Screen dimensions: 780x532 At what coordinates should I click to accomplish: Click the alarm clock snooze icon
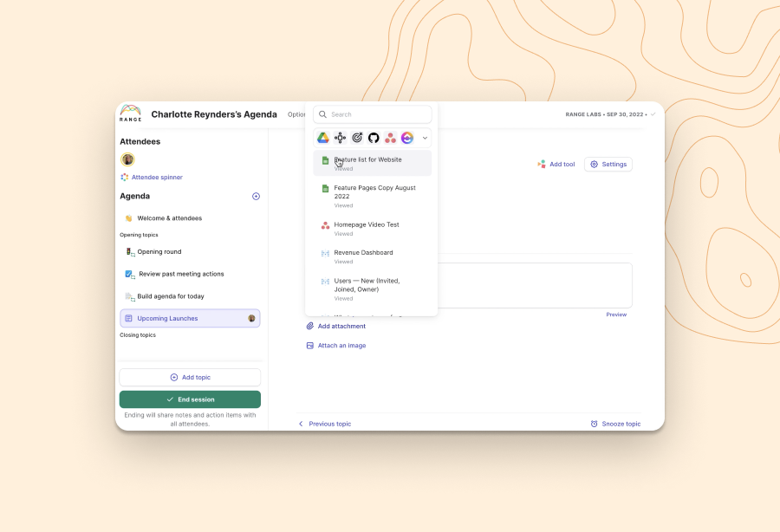point(594,424)
